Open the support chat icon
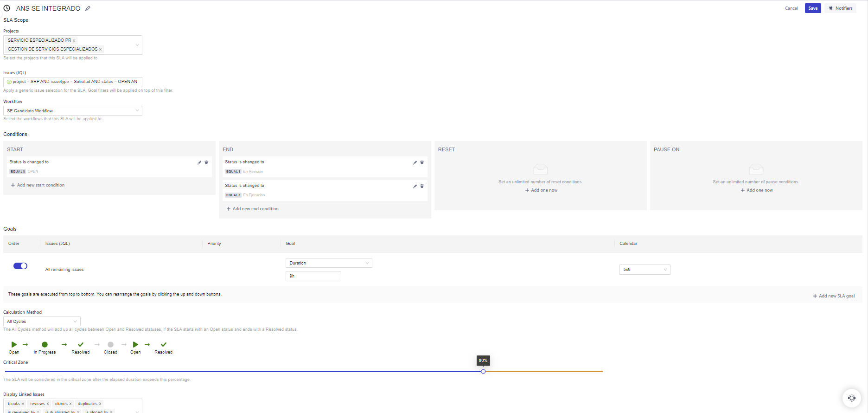This screenshot has width=868, height=413. (852, 398)
